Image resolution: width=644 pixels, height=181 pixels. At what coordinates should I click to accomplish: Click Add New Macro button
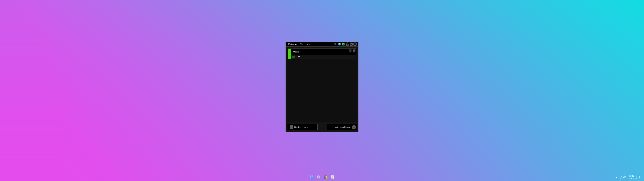point(342,127)
